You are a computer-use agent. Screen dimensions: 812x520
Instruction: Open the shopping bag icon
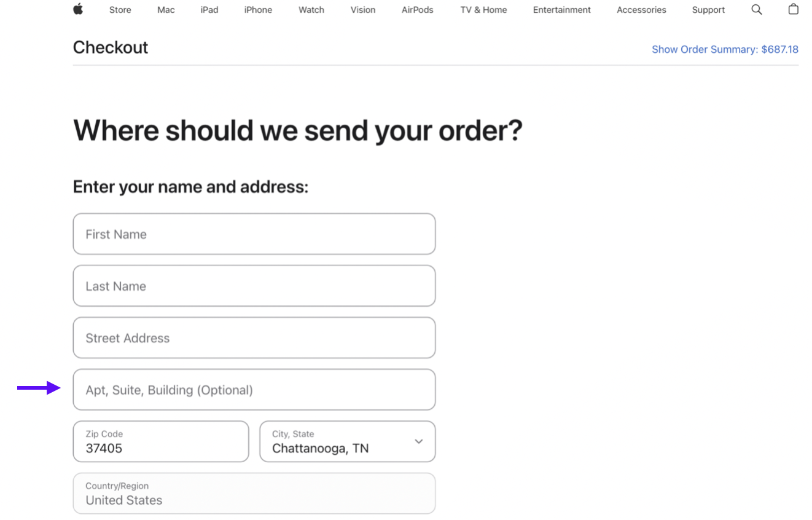(x=794, y=9)
